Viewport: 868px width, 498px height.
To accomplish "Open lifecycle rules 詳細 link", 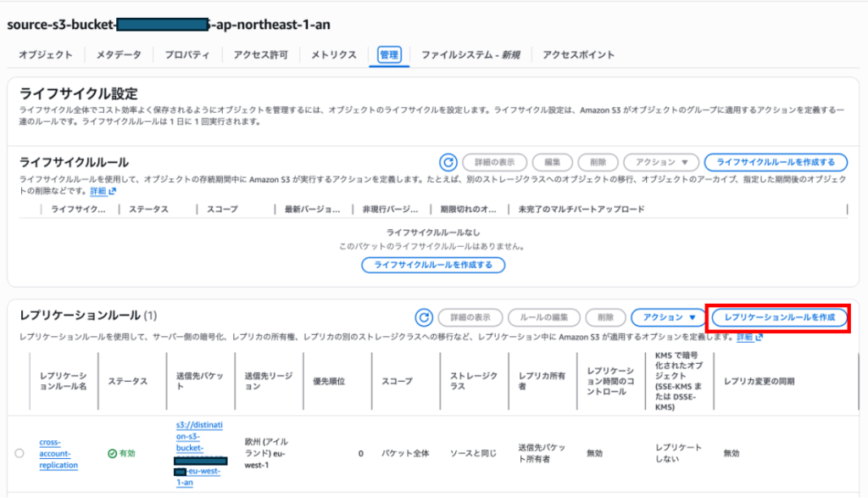I will tap(97, 191).
